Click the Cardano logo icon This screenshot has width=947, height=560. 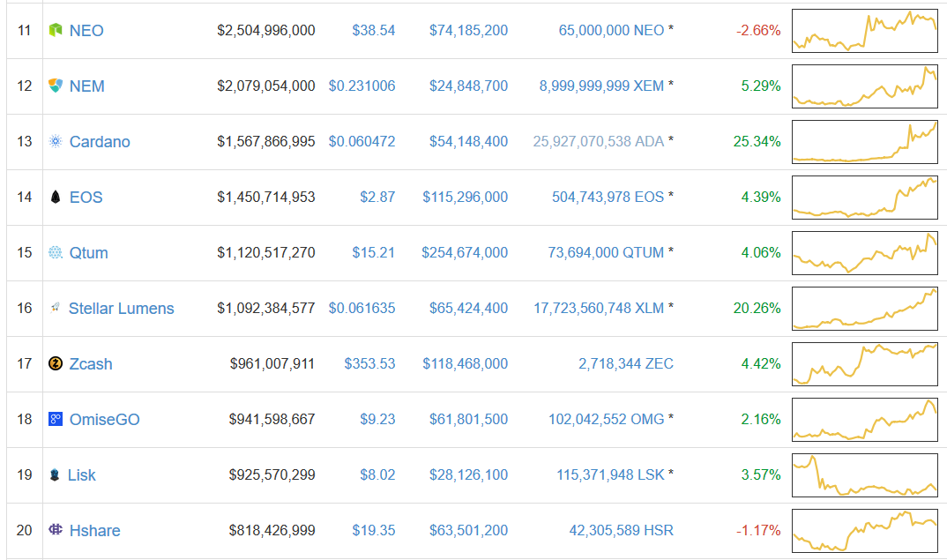(56, 142)
